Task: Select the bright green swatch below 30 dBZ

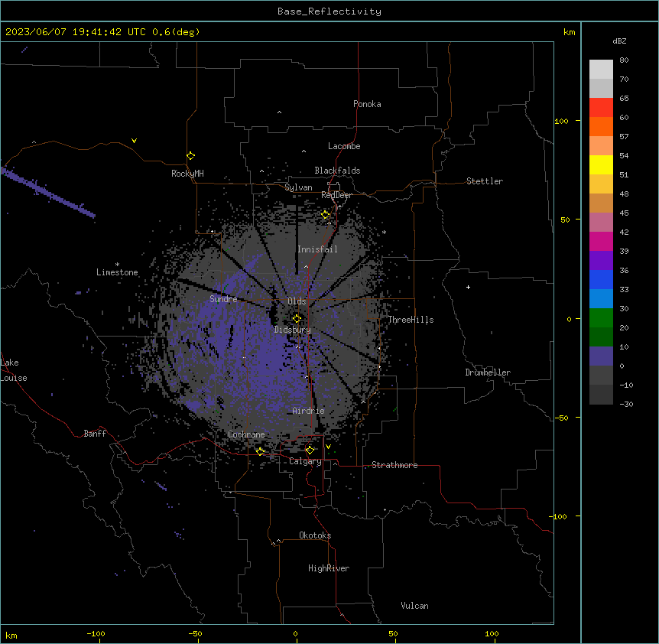Action: (x=601, y=318)
